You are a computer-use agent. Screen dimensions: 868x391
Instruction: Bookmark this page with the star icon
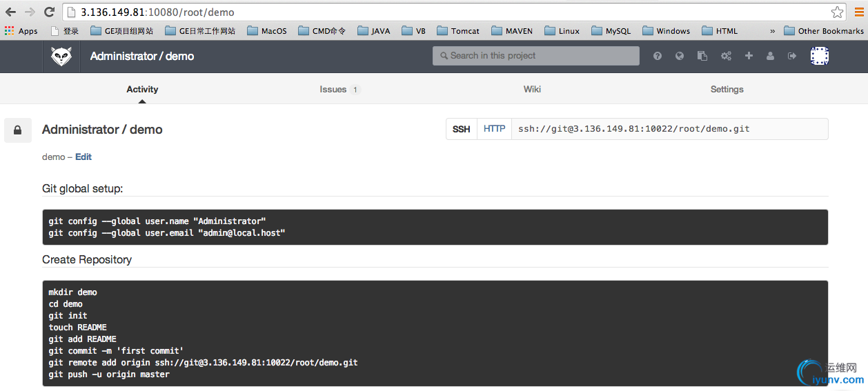tap(837, 12)
